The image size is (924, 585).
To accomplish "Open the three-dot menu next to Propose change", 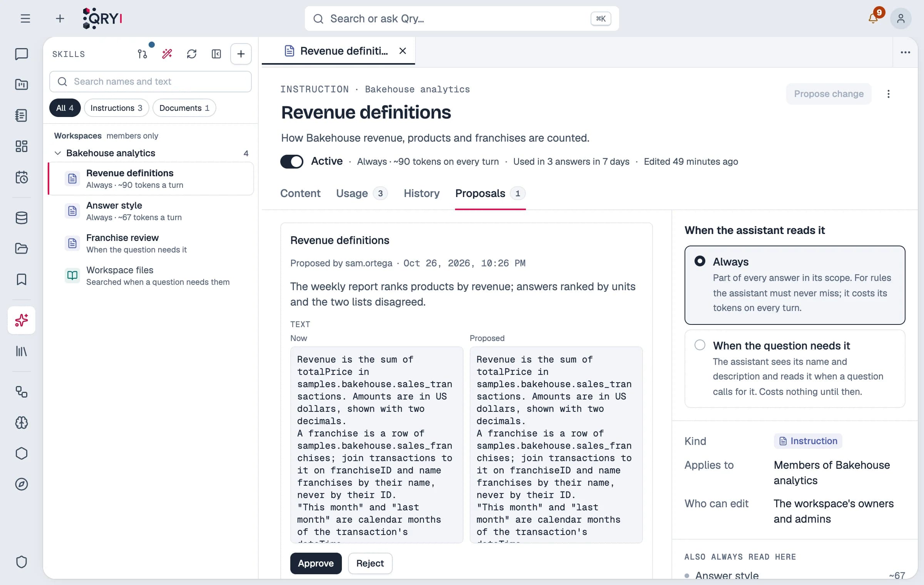I will coord(889,94).
